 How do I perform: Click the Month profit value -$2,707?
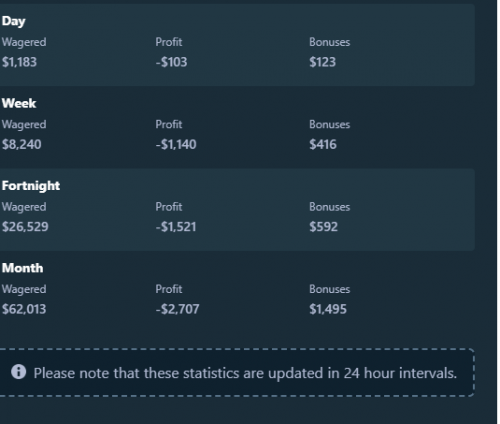177,309
